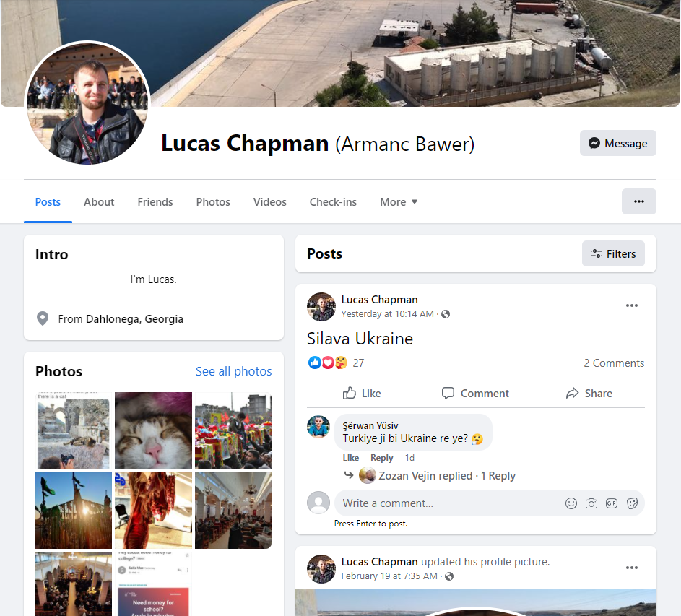Add a sticker to the comment
The width and height of the screenshot is (681, 616).
pos(632,503)
